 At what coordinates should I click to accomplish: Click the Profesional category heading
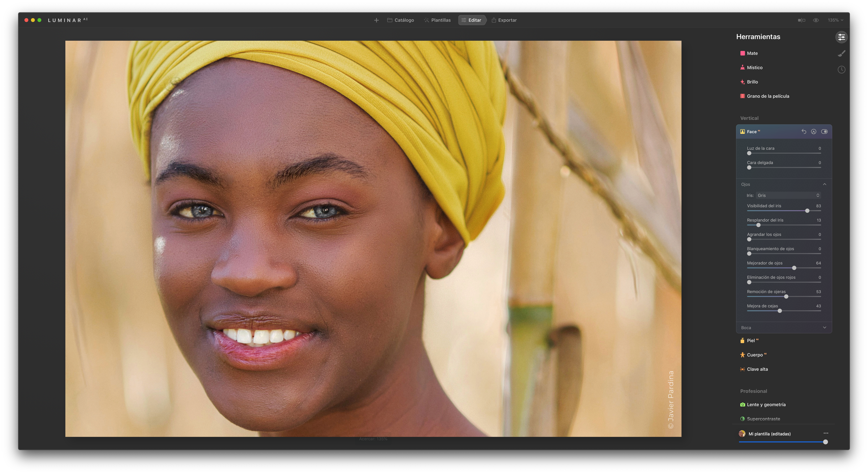pos(753,391)
